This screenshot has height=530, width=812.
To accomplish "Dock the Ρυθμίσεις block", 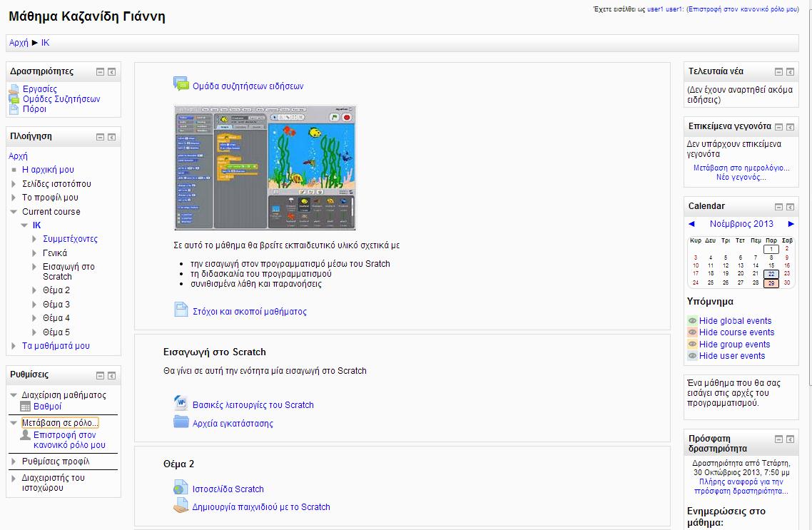I will click(111, 375).
